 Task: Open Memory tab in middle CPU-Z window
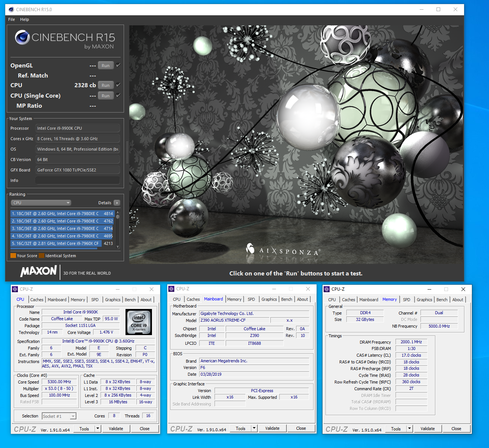coord(234,299)
